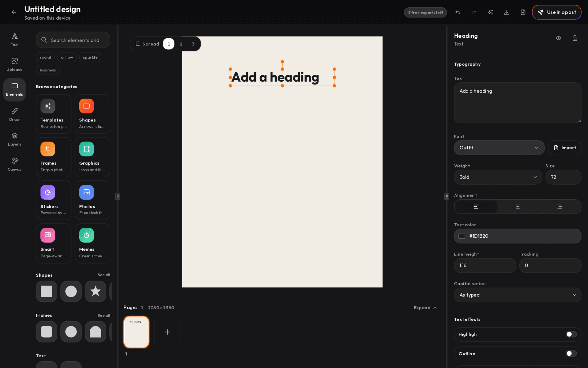Switch to page tab 2
This screenshot has width=588, height=368.
click(x=181, y=44)
